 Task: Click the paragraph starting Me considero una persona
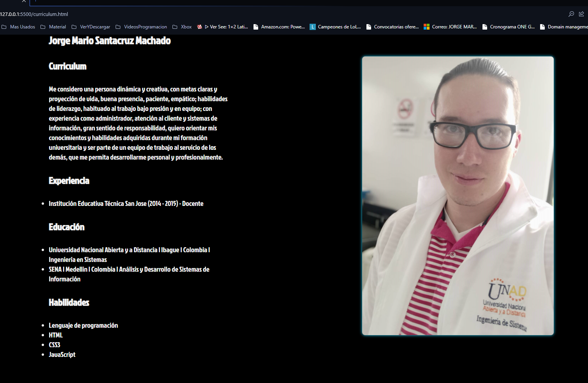(x=138, y=123)
